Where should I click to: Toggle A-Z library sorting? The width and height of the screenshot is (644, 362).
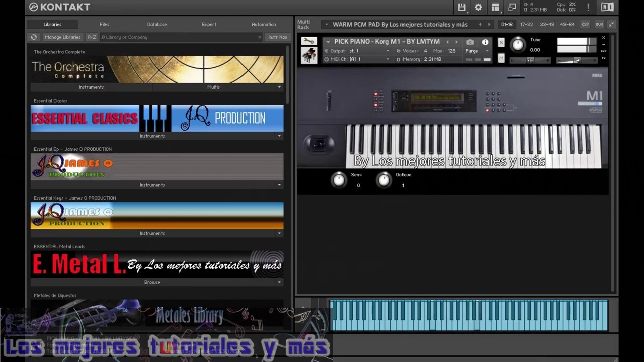click(x=91, y=37)
